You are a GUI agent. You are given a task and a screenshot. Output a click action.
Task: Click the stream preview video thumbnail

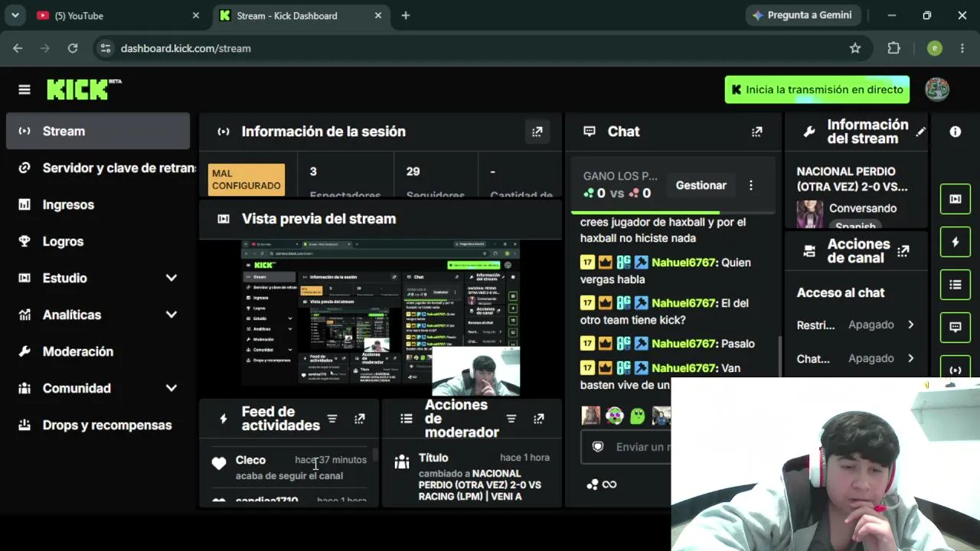tap(381, 318)
